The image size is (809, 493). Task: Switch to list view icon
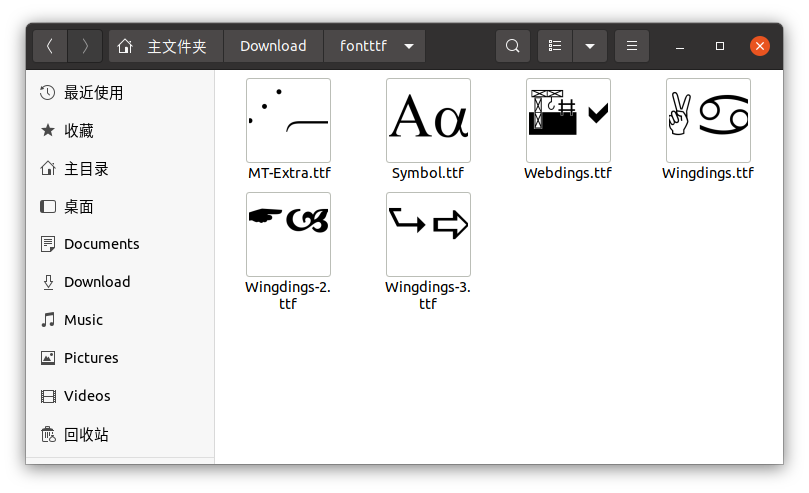coord(555,46)
